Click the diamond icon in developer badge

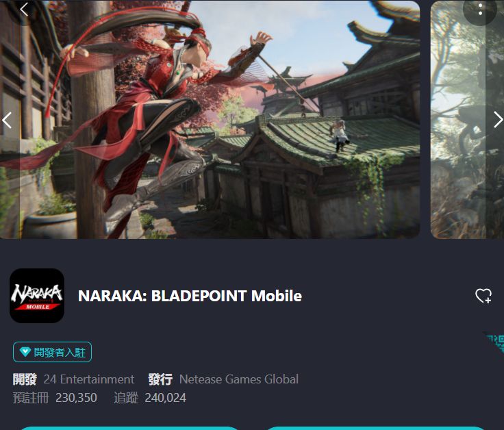click(25, 351)
